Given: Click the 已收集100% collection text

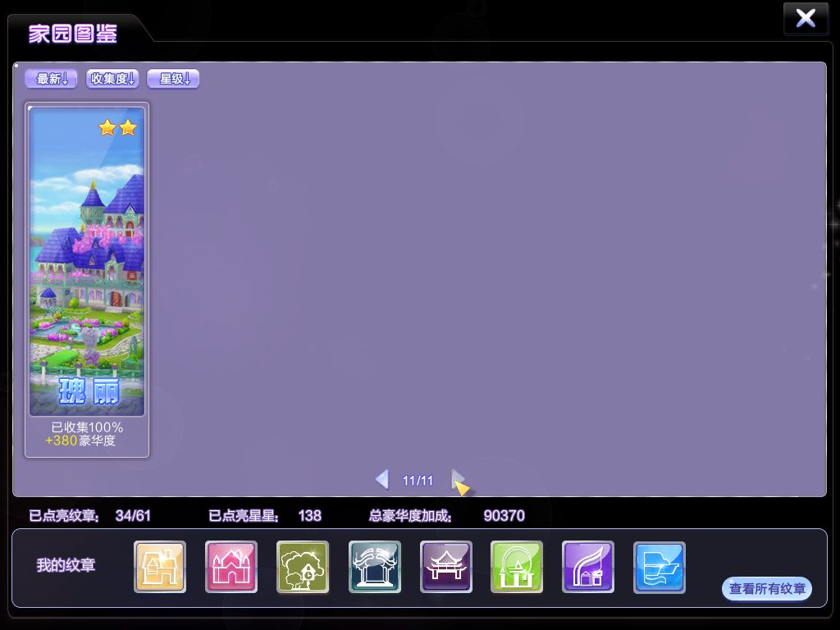Looking at the screenshot, I should (87, 427).
